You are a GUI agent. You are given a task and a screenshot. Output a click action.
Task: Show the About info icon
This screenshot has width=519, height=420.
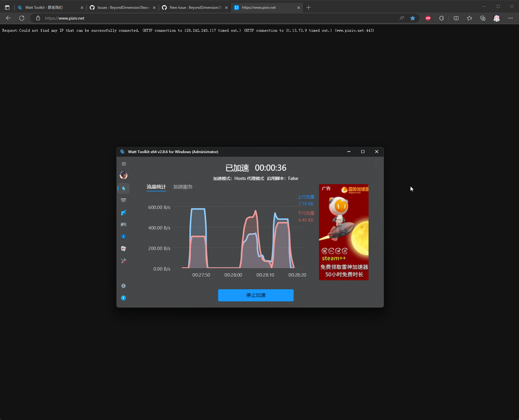(x=124, y=298)
